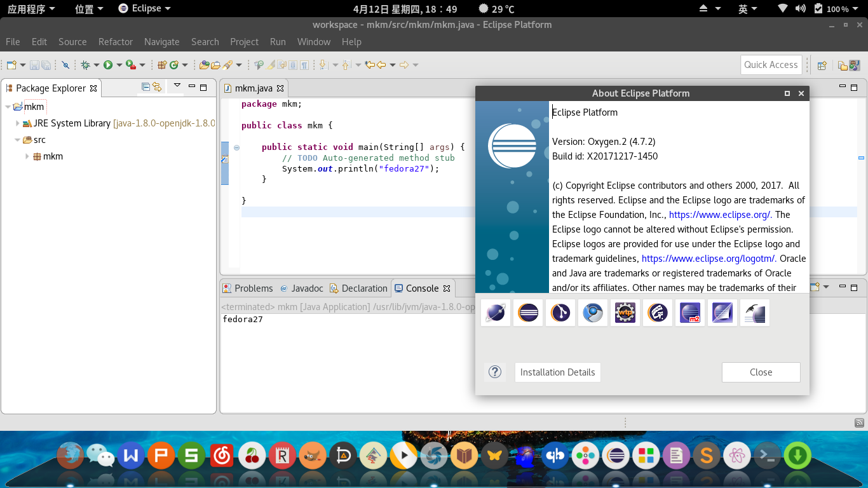Toggle Show Whitespace Characters pilcrow icon

coord(304,65)
